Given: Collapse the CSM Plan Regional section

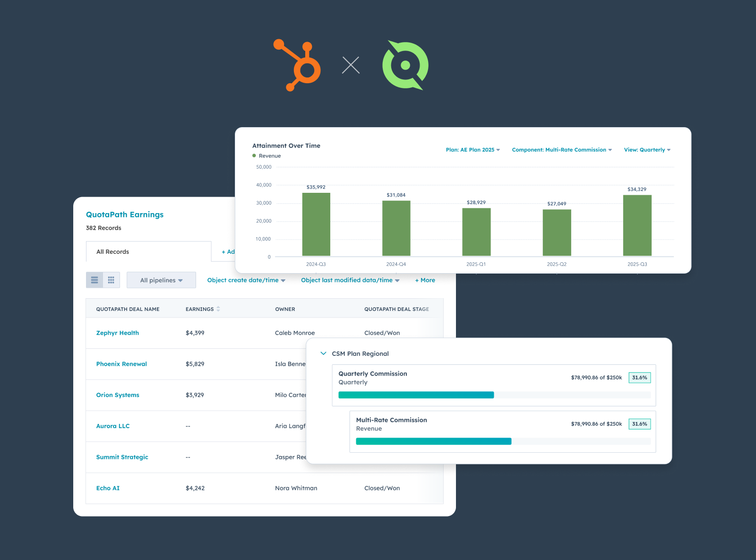Looking at the screenshot, I should (x=324, y=353).
